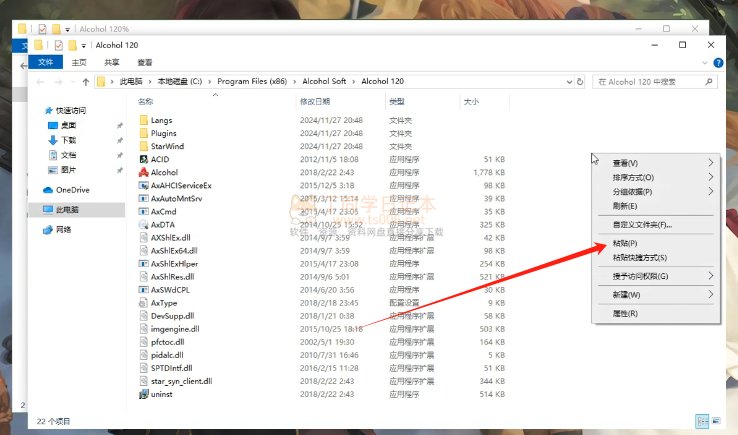Go up one folder level arrow
Image resolution: width=738 pixels, height=435 pixels.
(x=83, y=81)
